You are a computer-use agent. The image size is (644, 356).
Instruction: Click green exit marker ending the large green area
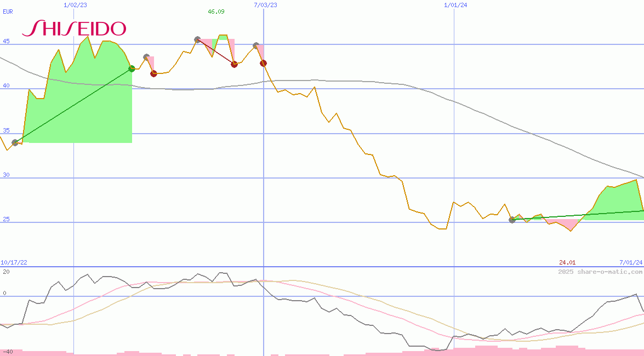(x=132, y=68)
